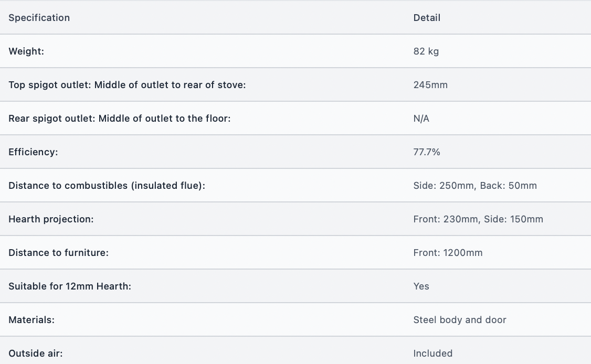Click the Detail column header
The height and width of the screenshot is (364, 591).
click(x=427, y=18)
